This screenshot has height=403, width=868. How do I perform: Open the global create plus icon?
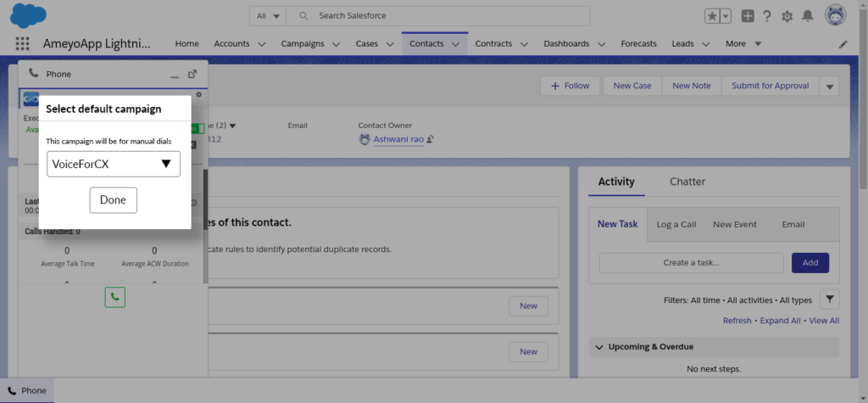(x=748, y=16)
